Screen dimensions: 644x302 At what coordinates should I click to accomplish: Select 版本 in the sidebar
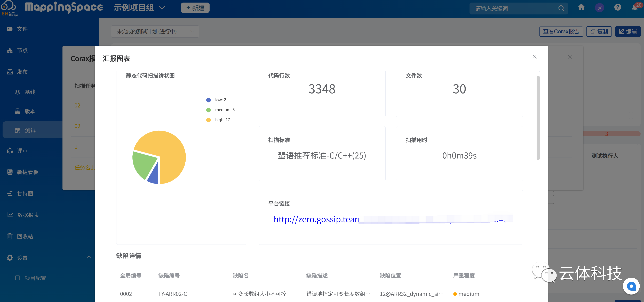[x=30, y=111]
